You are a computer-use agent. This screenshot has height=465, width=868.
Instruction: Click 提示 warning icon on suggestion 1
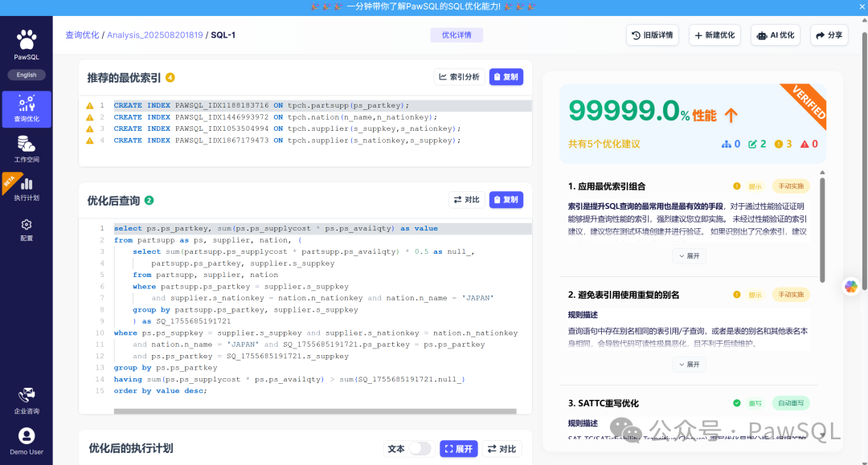pos(737,186)
